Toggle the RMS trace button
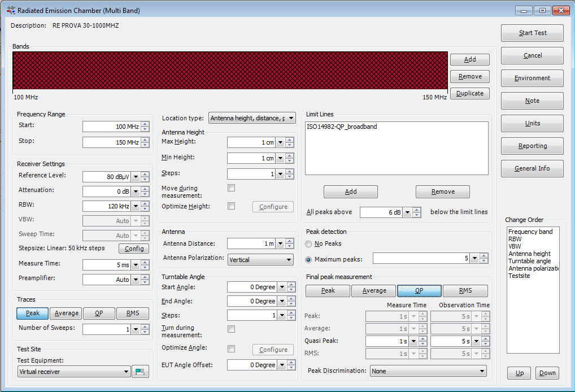 point(133,313)
